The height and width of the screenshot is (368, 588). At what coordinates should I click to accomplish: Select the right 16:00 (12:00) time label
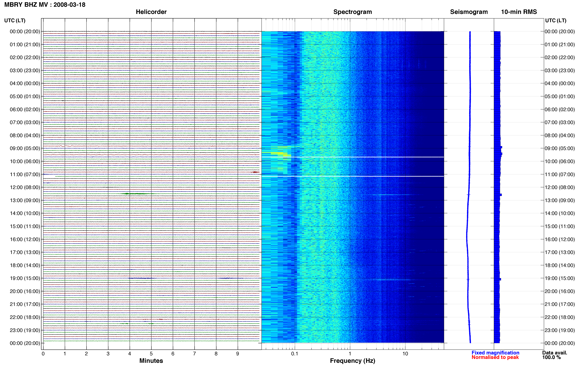click(560, 239)
